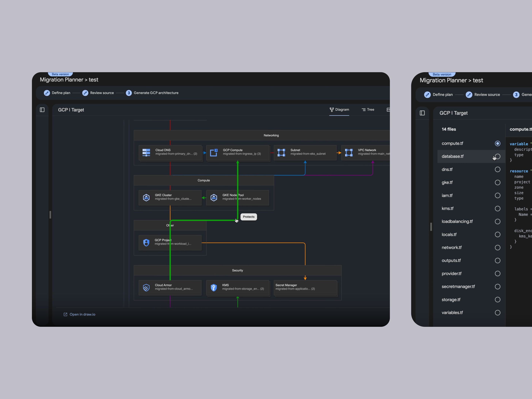Open network.tf in file list
Image resolution: width=532 pixels, height=399 pixels.
(451, 248)
